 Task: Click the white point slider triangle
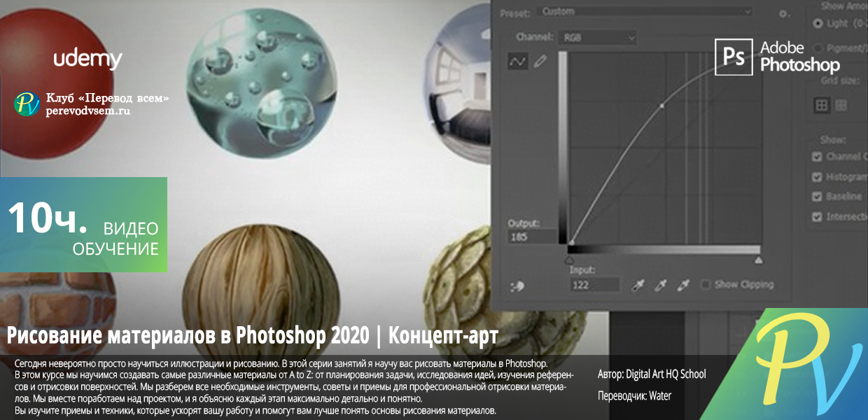[x=759, y=260]
